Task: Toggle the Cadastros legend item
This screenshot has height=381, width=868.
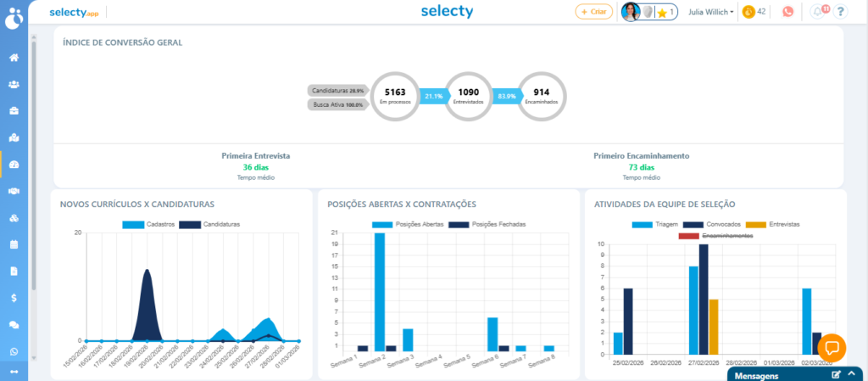Action: coord(149,224)
